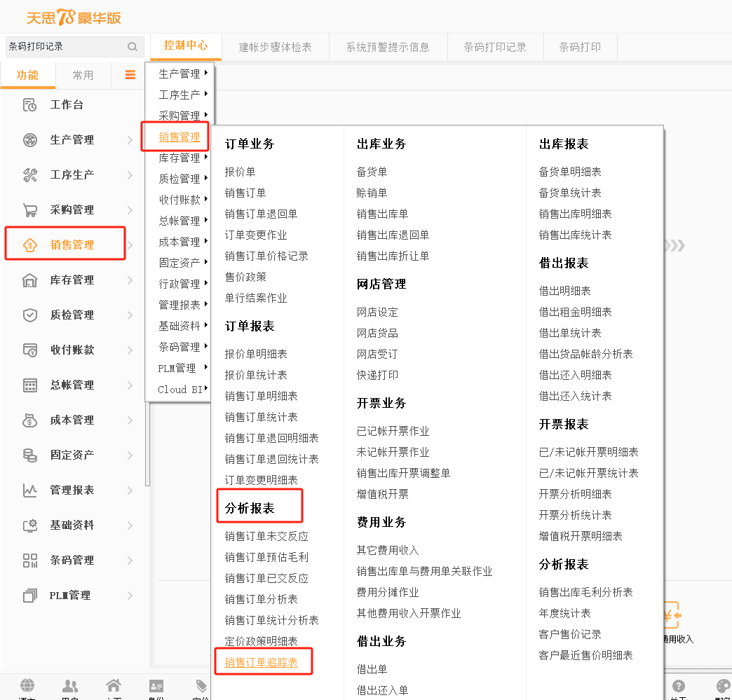
Task: Open 成本管理 submenu in popup menu
Action: [x=179, y=242]
